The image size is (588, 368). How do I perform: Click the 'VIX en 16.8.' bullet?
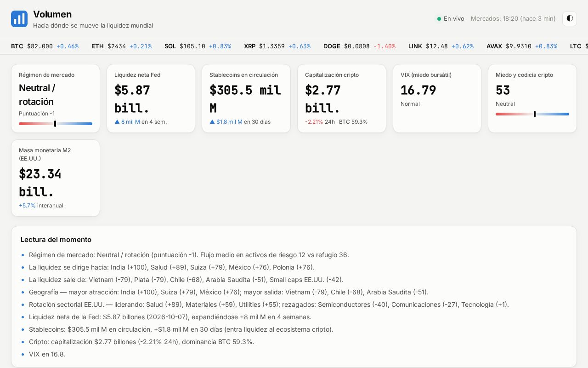[47, 354]
